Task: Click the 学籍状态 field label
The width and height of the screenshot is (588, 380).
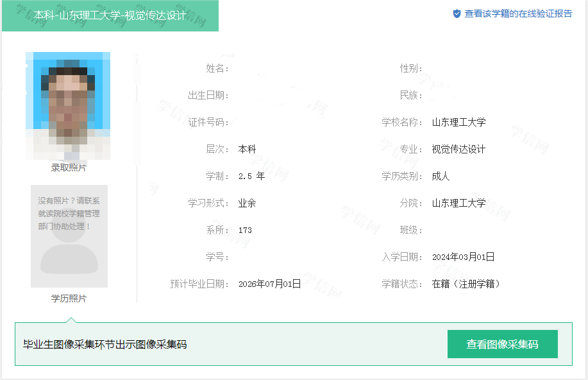Action: [x=402, y=284]
